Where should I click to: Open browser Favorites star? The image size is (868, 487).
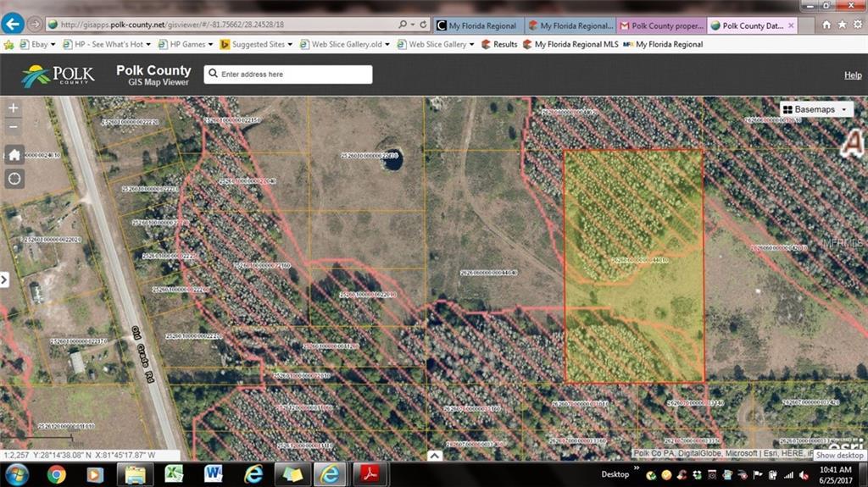842,25
